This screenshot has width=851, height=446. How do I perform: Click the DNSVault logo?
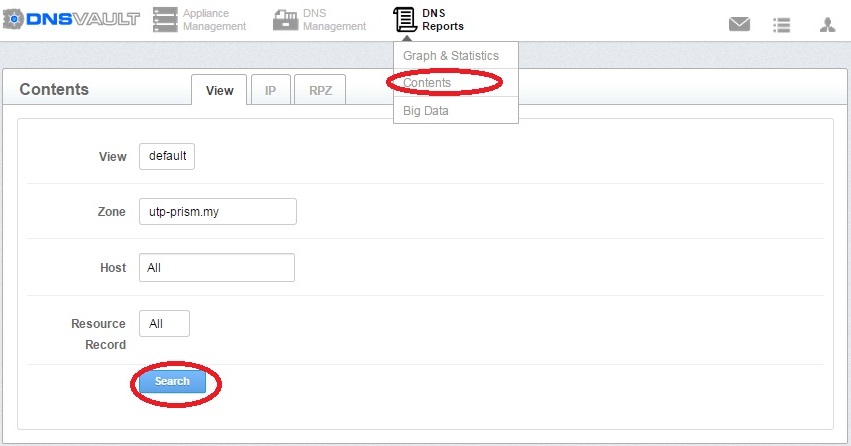pyautogui.click(x=70, y=20)
